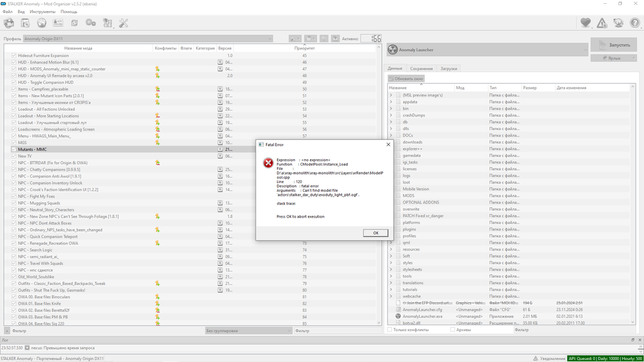Open executables editor gears icon

click(91, 23)
